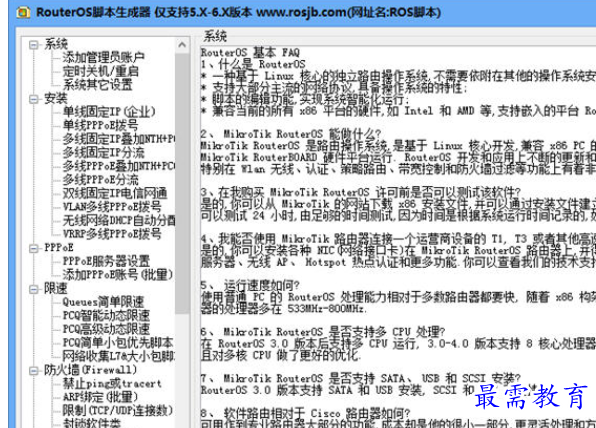Collapse the 安装 tree node
The height and width of the screenshot is (428, 596).
pyautogui.click(x=33, y=100)
